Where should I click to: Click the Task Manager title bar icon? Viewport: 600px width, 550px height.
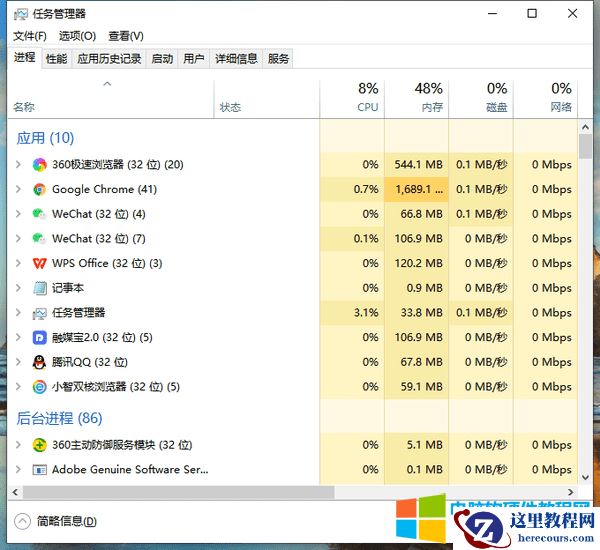(21, 14)
